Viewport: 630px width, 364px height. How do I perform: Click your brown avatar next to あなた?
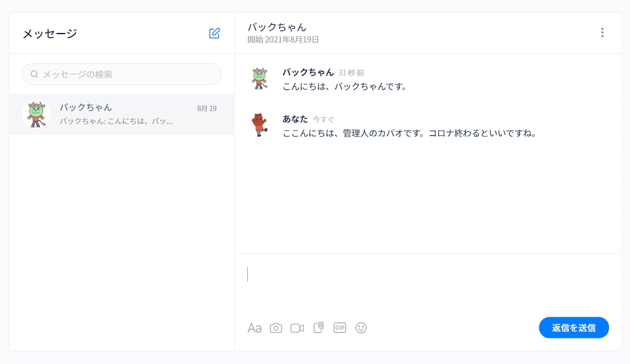(x=260, y=125)
